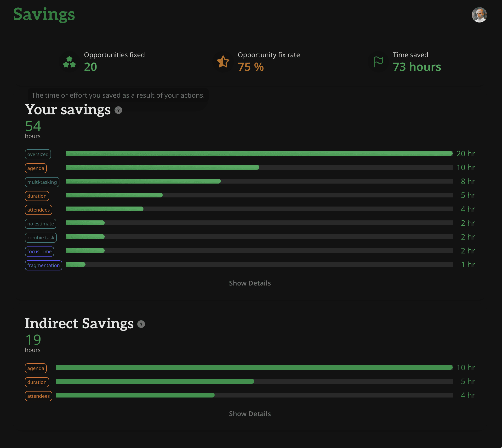Toggle the fragmentation filter pill
This screenshot has height=448, width=502.
(x=43, y=265)
